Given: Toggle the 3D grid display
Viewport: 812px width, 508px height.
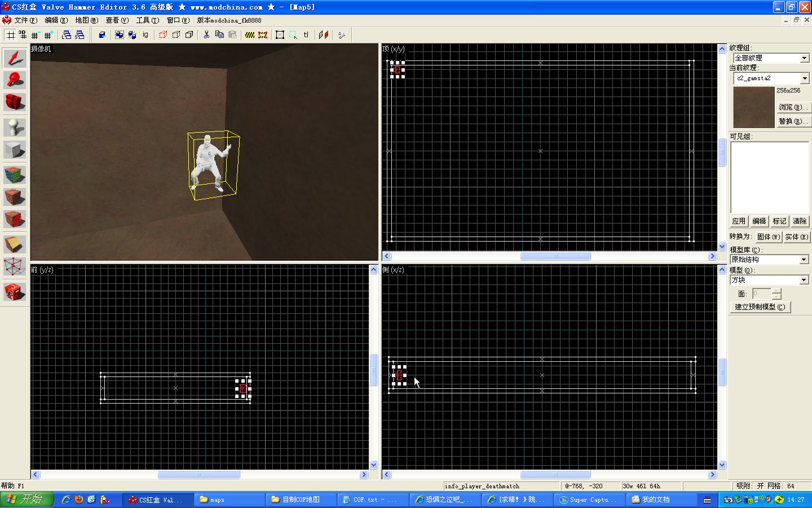Looking at the screenshot, I should tap(23, 35).
